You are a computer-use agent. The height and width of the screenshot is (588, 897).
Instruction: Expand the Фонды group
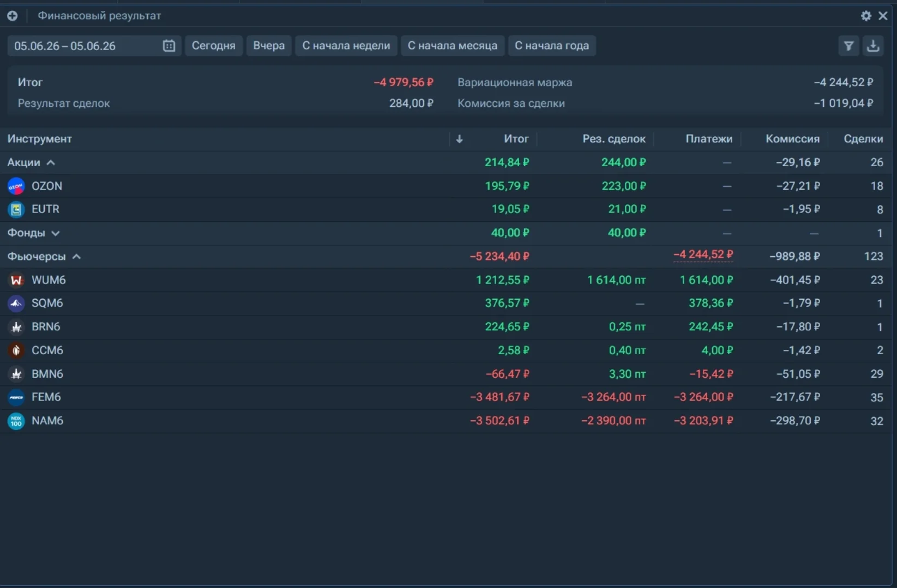[x=55, y=233]
